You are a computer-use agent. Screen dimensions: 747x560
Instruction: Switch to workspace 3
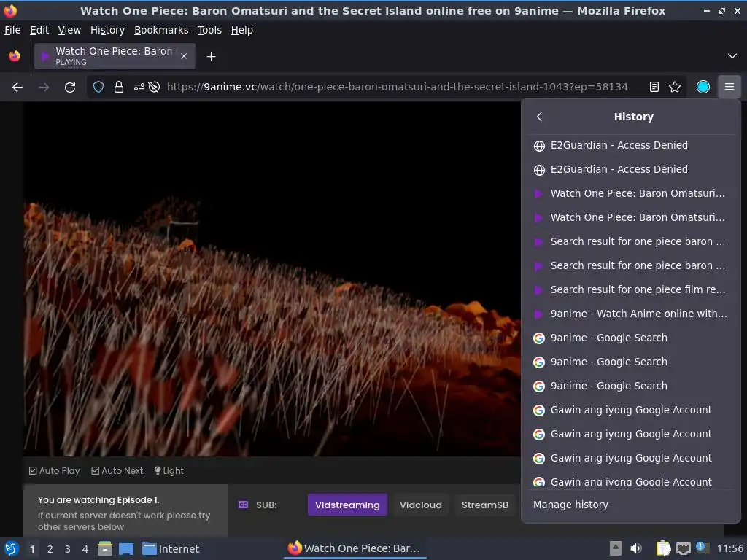pos(68,549)
